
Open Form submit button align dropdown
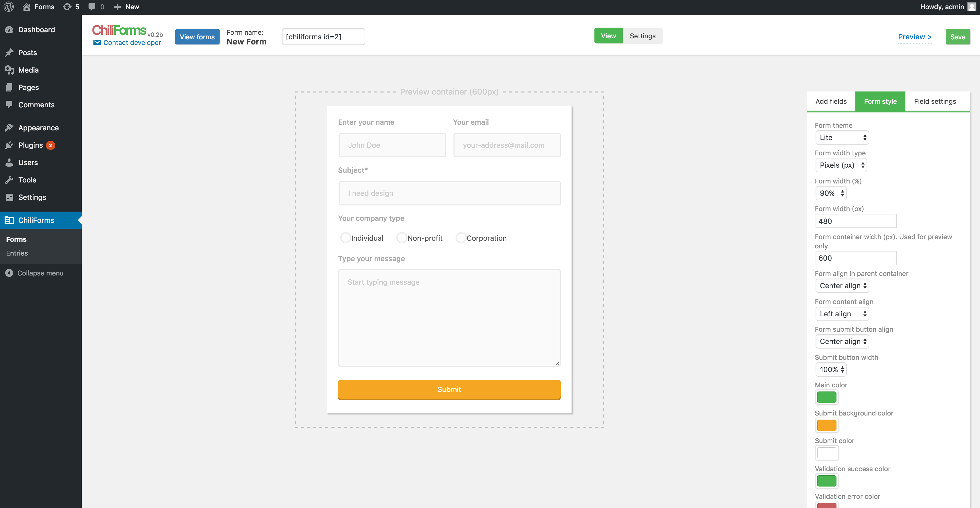click(x=842, y=341)
